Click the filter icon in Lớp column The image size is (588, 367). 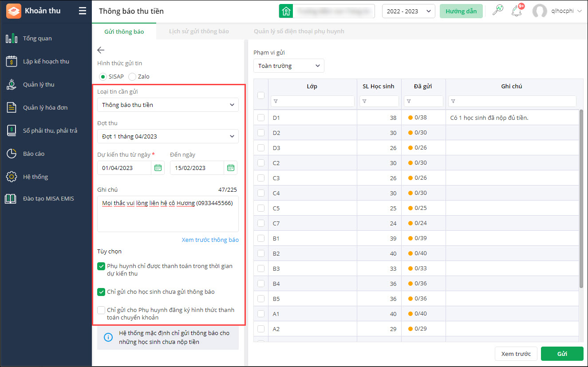(276, 102)
